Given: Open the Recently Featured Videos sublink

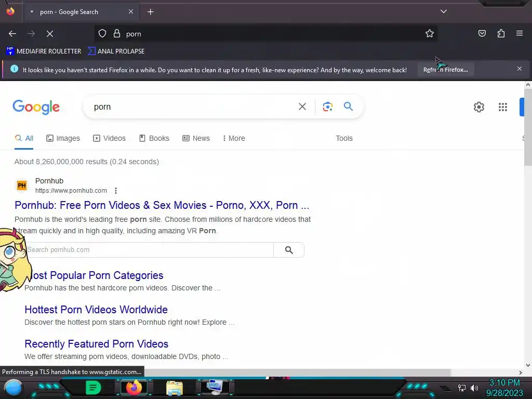Looking at the screenshot, I should coord(96,344).
